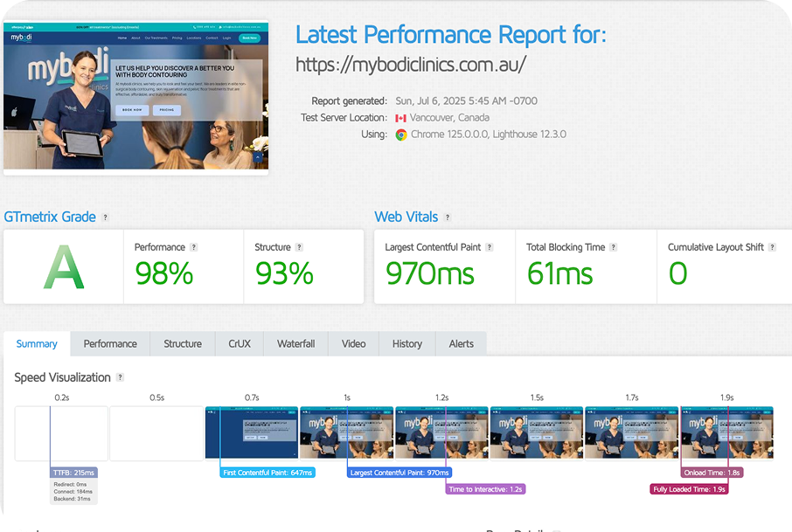792x532 pixels.
Task: Select the 1.7s filmstrip frame
Action: (631, 433)
